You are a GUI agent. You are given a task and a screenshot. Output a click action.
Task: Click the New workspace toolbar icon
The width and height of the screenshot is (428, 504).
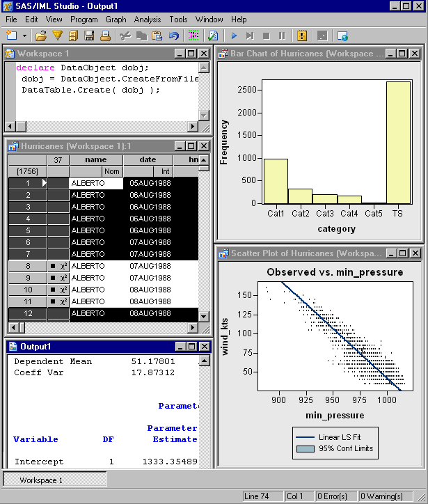click(x=13, y=36)
